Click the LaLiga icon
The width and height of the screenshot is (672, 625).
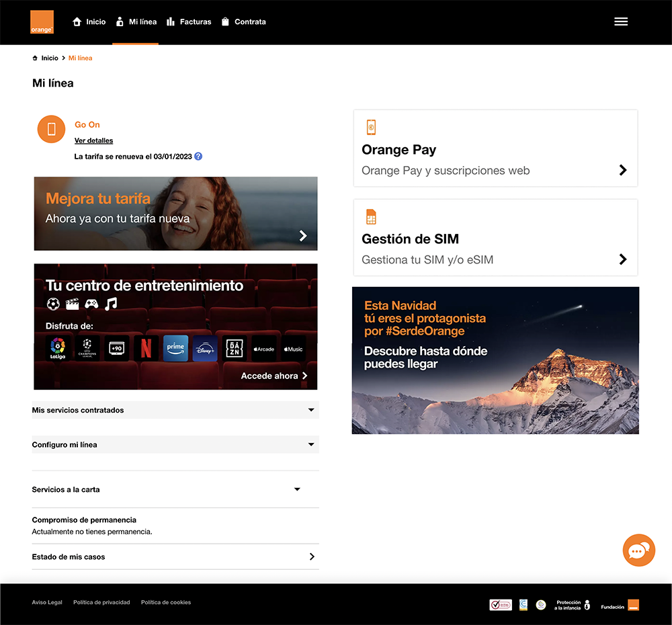point(58,348)
